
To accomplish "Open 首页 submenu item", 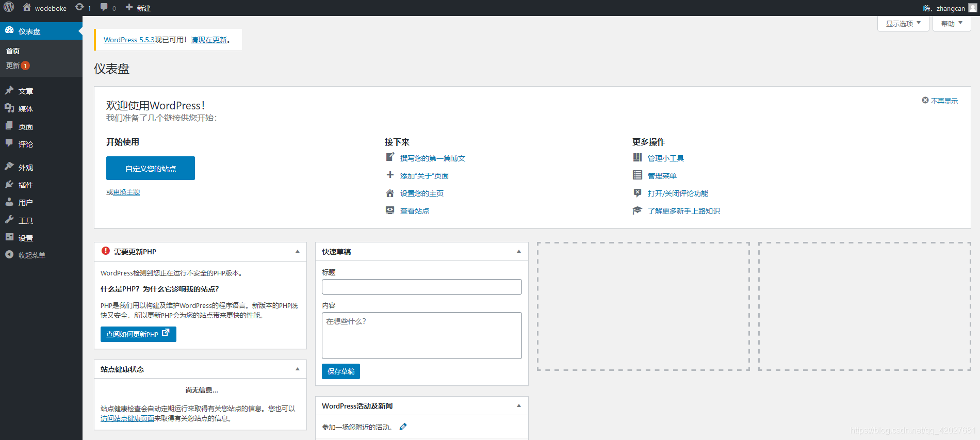I will 13,51.
